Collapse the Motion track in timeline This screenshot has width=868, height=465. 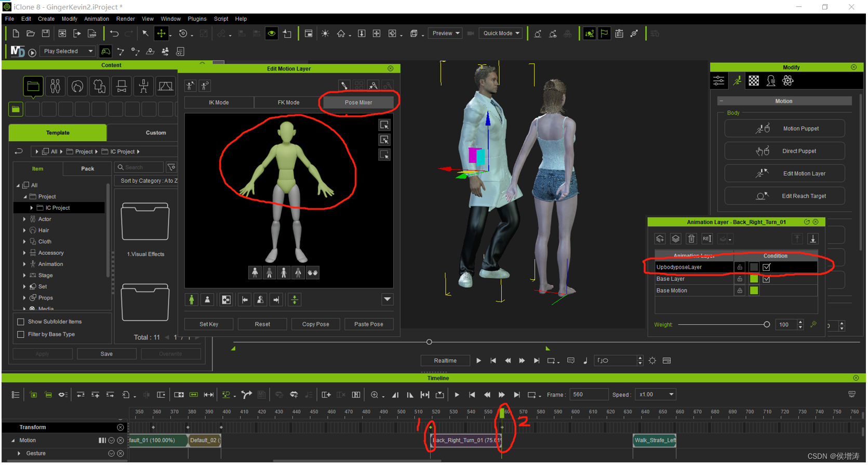coord(13,441)
